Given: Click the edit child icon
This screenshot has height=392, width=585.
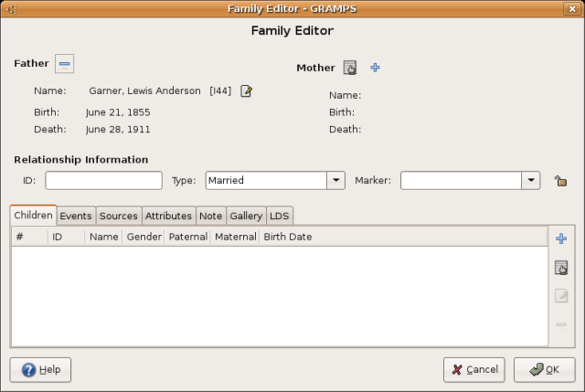Looking at the screenshot, I should coord(561,296).
